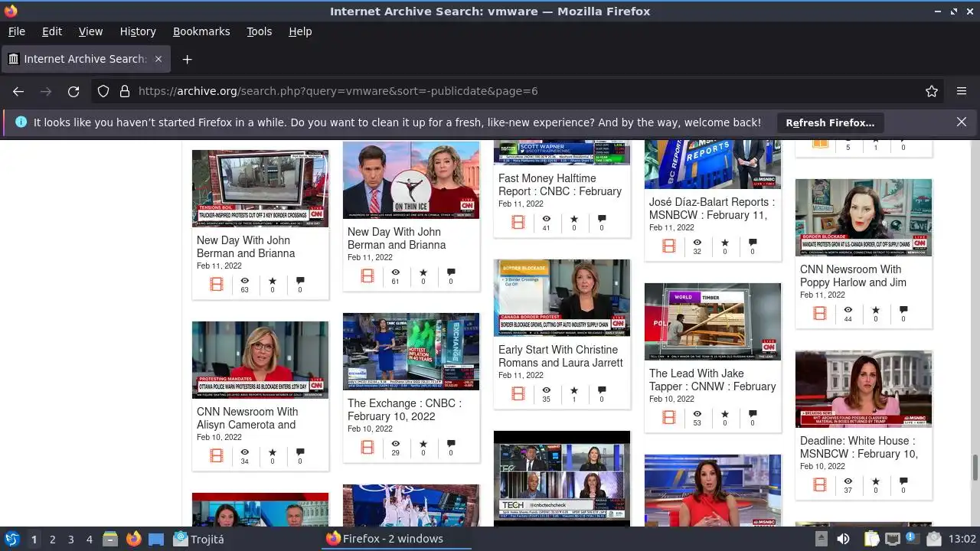Screen dimensions: 980x551
Task: Open The Exchange : CNBC title
Action: 404,409
